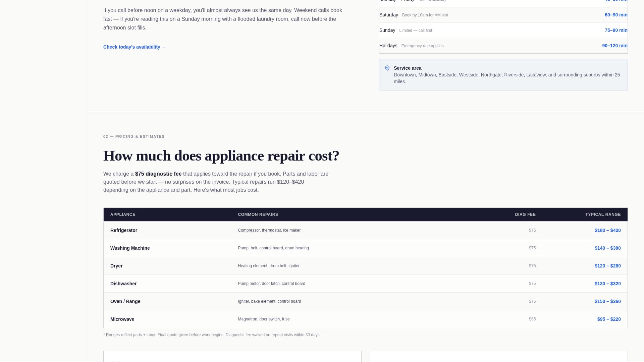644x362 pixels.
Task: Click 'Compressor, thermostat, ice maker' repairs cell
Action: click(269, 230)
